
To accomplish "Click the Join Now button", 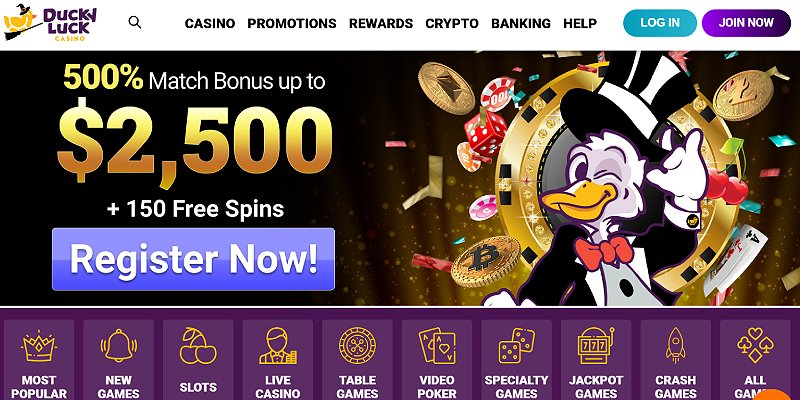I will 746,23.
